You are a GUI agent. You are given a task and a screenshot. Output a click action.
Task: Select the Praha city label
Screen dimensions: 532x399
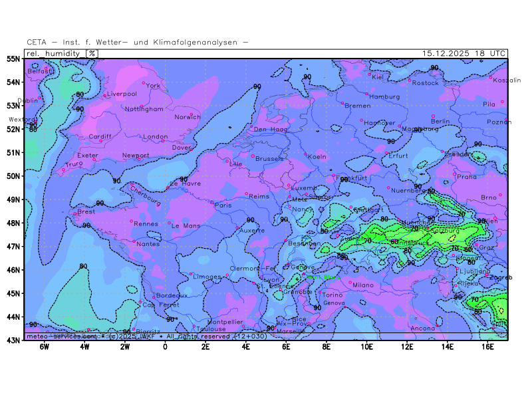click(x=467, y=177)
